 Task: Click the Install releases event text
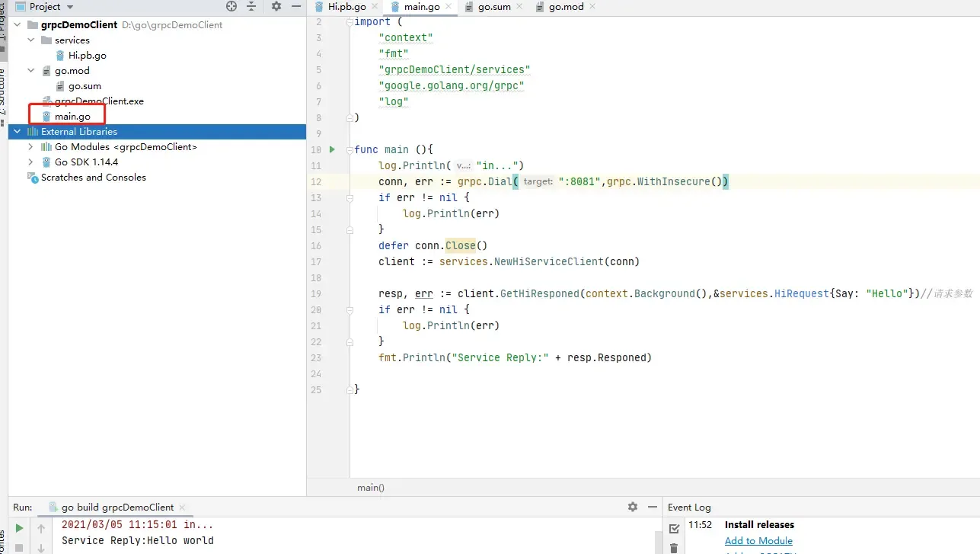click(759, 524)
